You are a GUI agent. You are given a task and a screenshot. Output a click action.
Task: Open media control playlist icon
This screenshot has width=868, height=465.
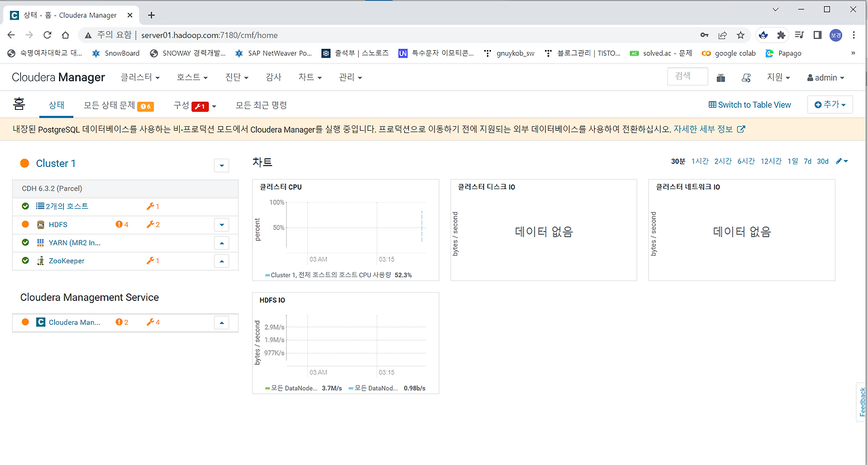tap(800, 35)
